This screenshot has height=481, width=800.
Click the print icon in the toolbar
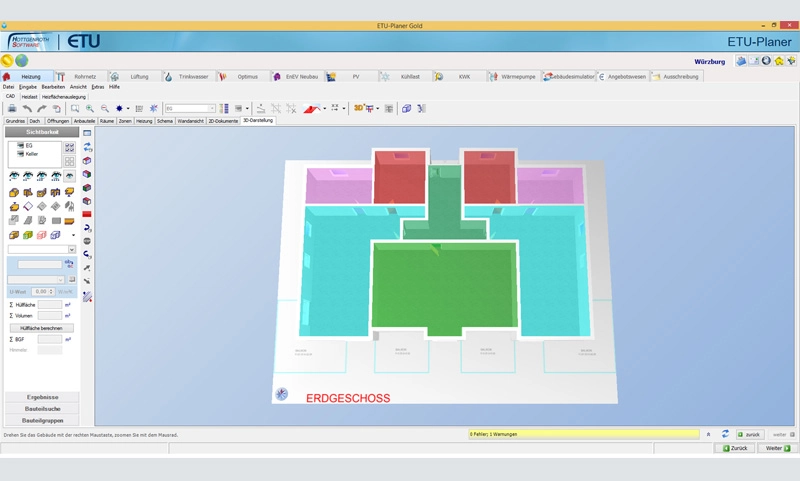[12, 109]
